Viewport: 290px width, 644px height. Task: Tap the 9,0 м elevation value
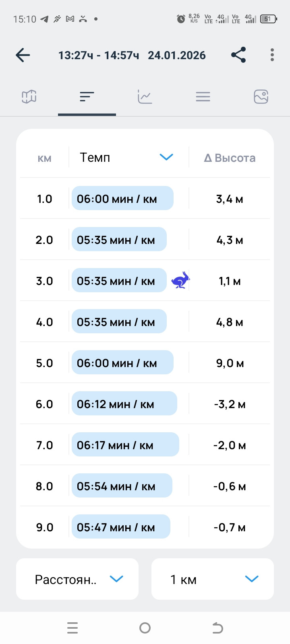point(230,363)
